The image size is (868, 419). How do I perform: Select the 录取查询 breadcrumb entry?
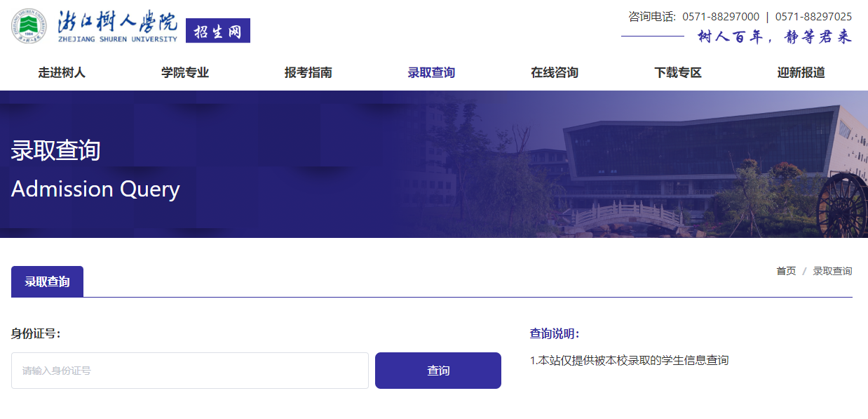[833, 271]
